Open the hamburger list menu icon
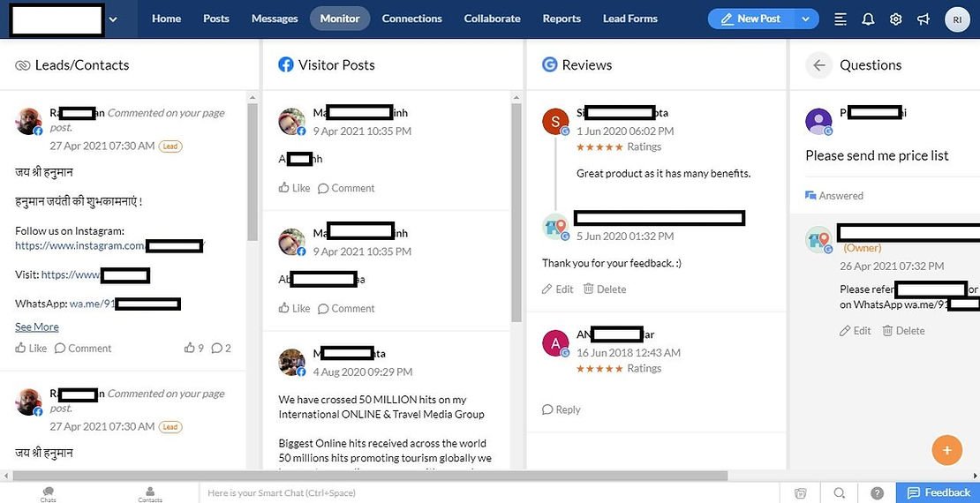The height and width of the screenshot is (503, 980). pyautogui.click(x=841, y=19)
